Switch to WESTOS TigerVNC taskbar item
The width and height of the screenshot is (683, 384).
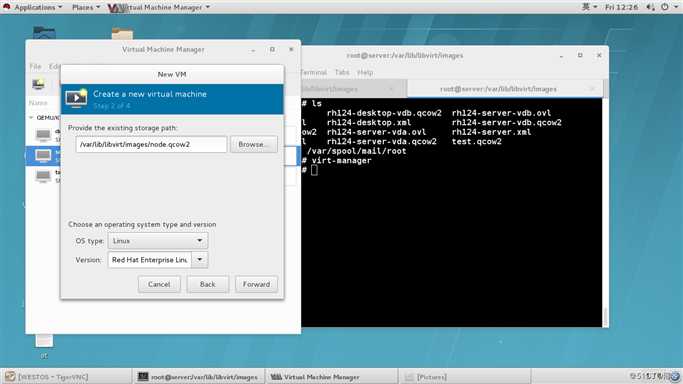[66, 377]
